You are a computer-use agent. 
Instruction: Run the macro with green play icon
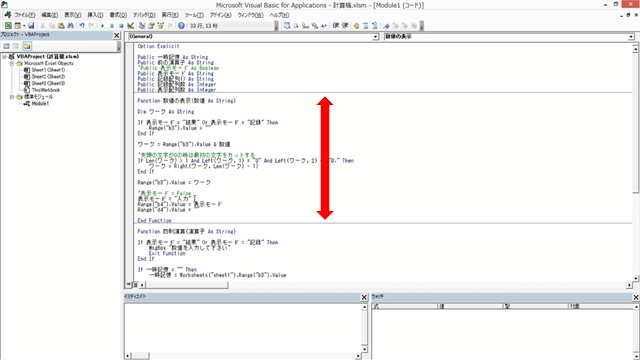(102, 25)
